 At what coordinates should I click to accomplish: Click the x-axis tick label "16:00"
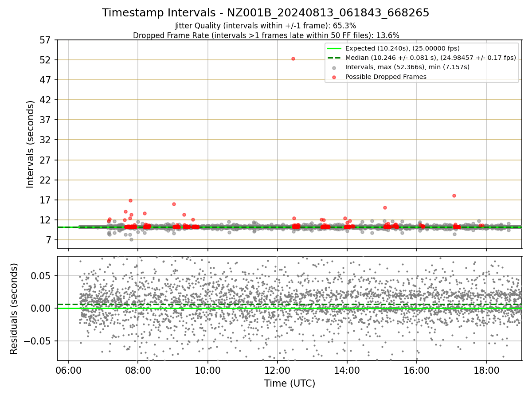(x=417, y=370)
